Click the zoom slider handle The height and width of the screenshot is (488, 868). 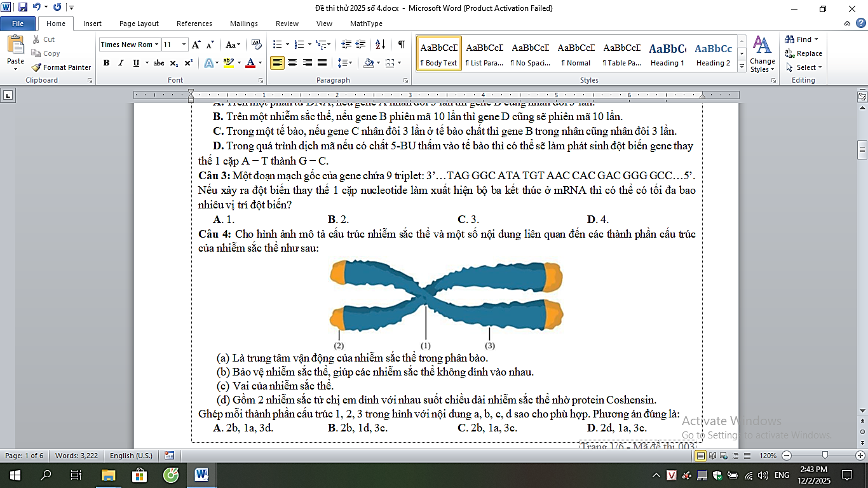(x=825, y=456)
